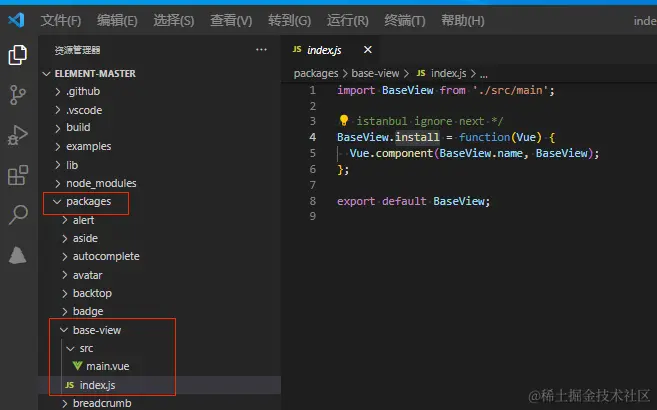
Task: Open the 文件(F) menu
Action: click(x=61, y=20)
